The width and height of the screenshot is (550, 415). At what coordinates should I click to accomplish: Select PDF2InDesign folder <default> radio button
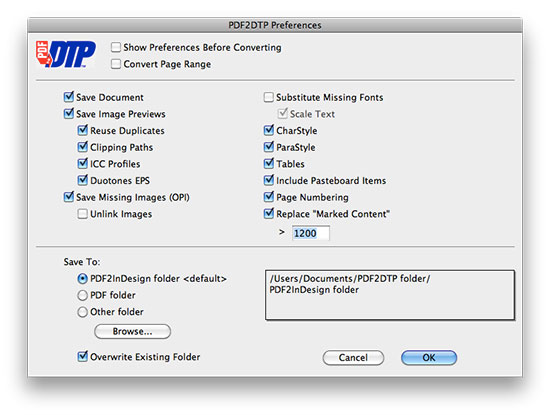(82, 279)
